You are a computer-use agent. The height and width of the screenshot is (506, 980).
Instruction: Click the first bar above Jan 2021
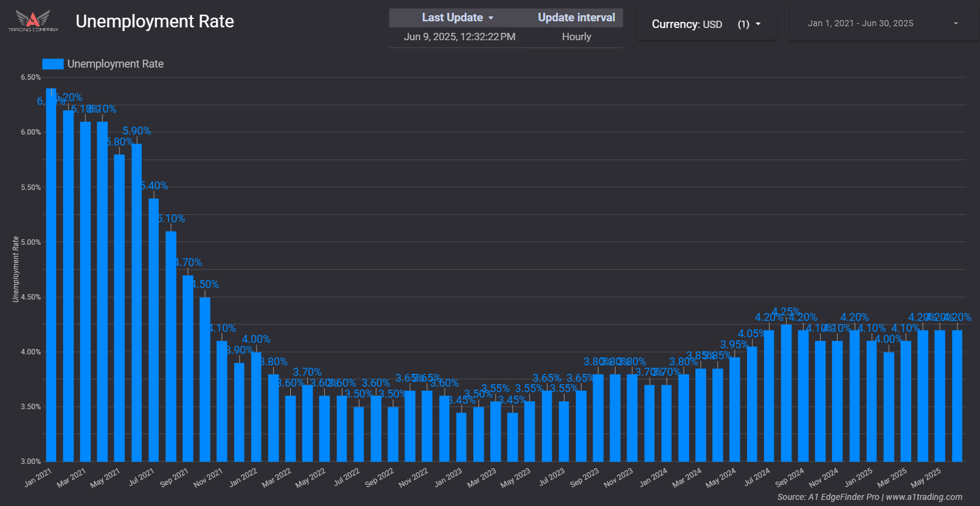point(51,274)
